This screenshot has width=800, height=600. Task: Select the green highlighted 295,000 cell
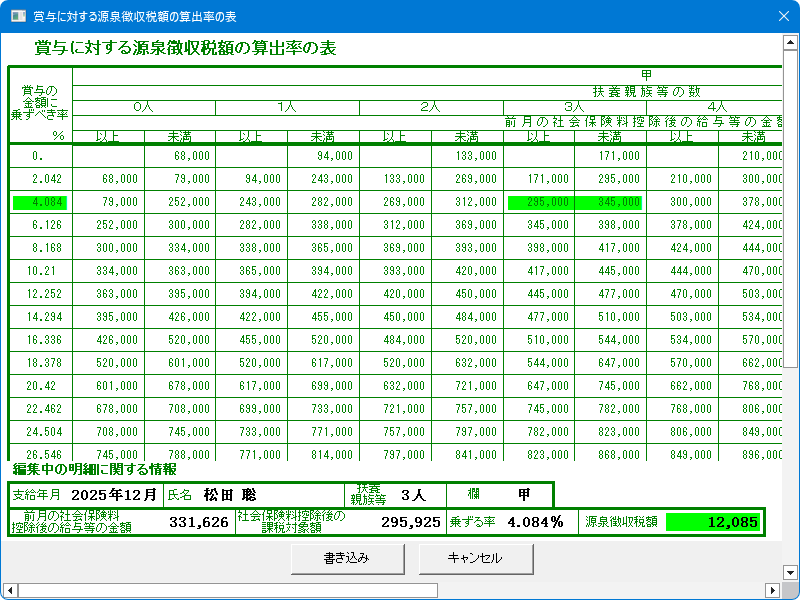pyautogui.click(x=539, y=202)
